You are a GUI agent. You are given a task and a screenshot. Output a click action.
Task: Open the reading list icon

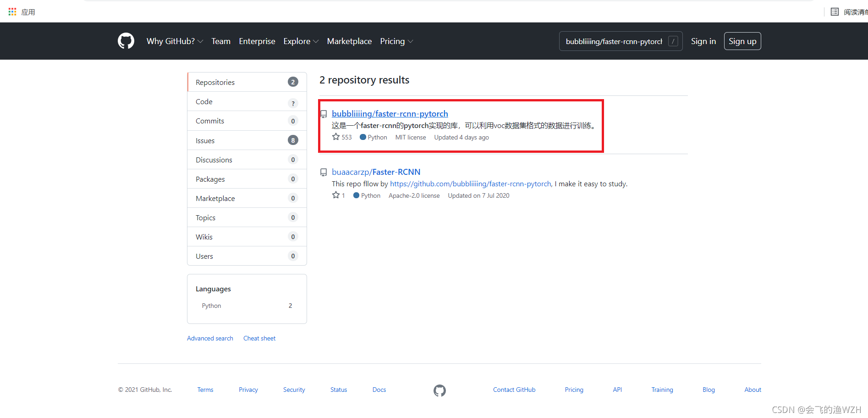(835, 12)
